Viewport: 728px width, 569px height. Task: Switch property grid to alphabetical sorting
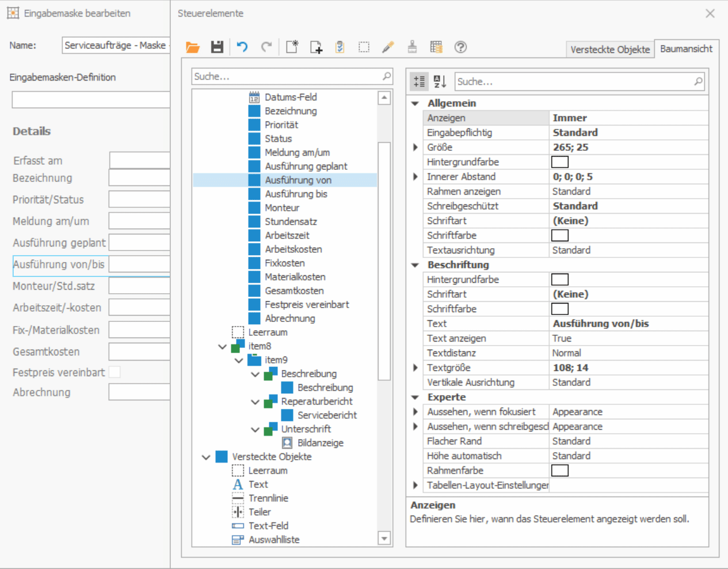[x=440, y=82]
